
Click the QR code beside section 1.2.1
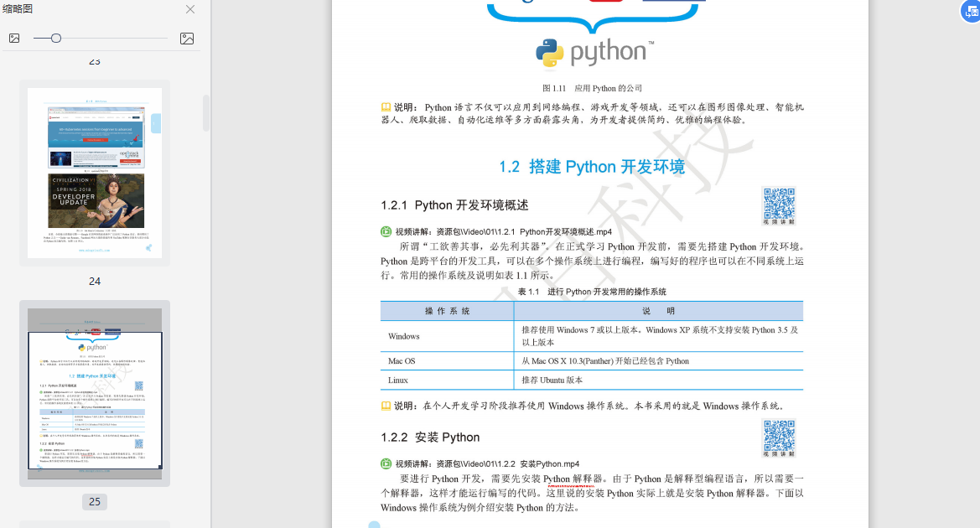coord(779,205)
